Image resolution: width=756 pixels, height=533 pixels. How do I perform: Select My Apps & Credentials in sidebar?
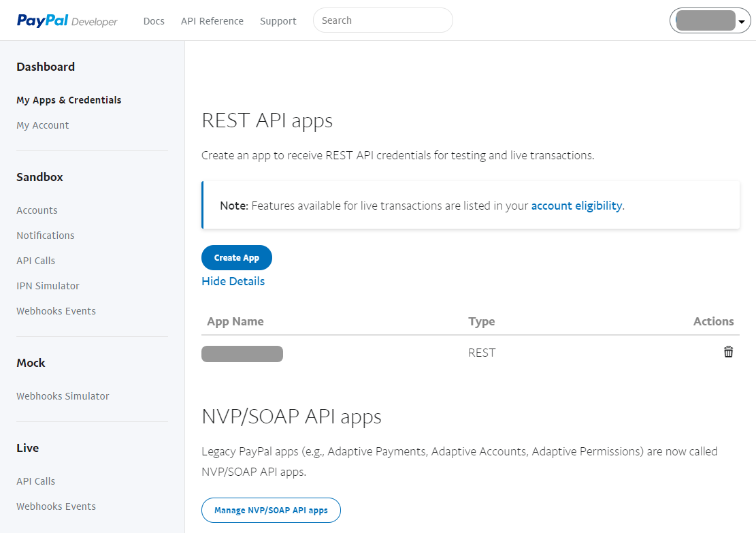pos(69,100)
